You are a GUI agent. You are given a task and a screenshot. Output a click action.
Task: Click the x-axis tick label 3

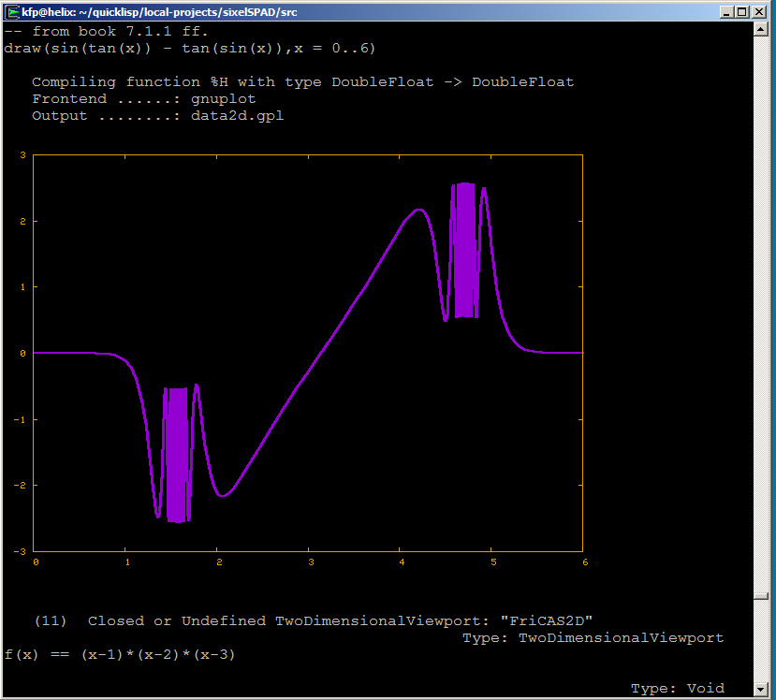point(311,561)
